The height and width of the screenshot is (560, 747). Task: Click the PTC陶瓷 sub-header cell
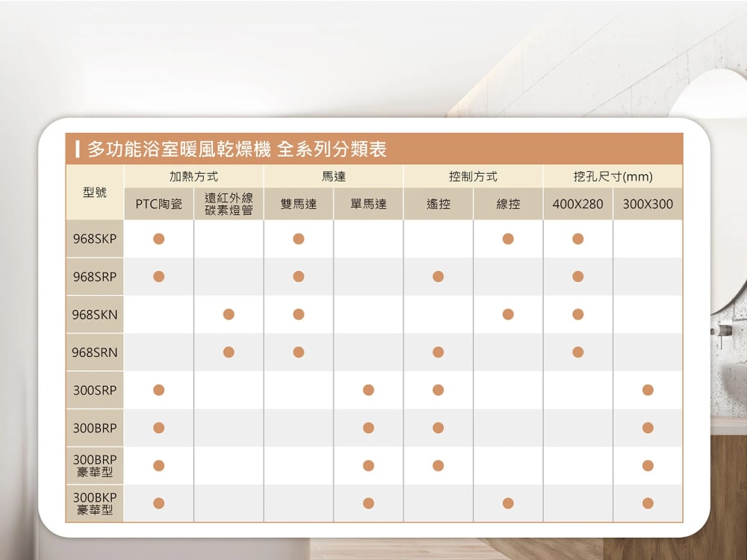pos(158,204)
